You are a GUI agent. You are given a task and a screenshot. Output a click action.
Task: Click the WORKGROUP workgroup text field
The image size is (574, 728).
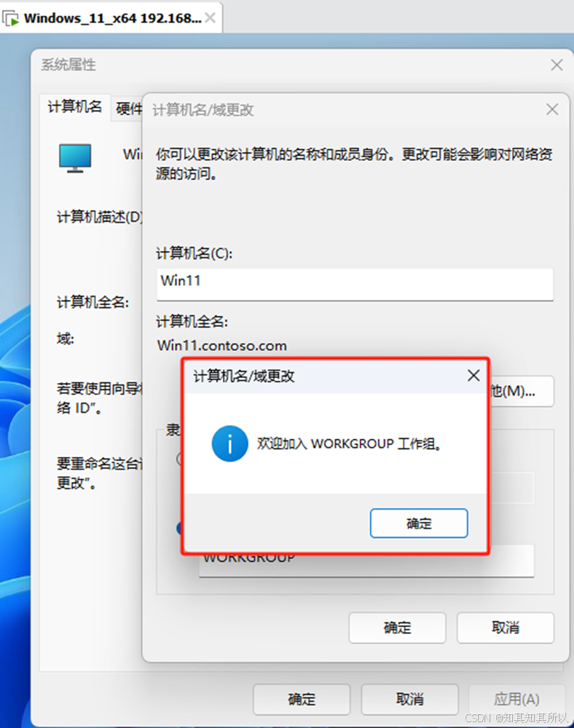[x=367, y=561]
